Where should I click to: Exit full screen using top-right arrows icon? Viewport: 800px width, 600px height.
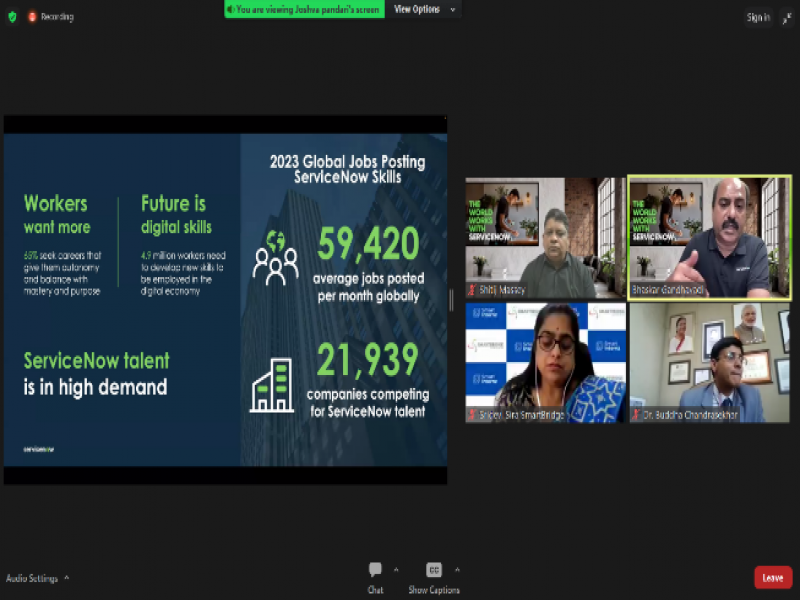(x=784, y=17)
